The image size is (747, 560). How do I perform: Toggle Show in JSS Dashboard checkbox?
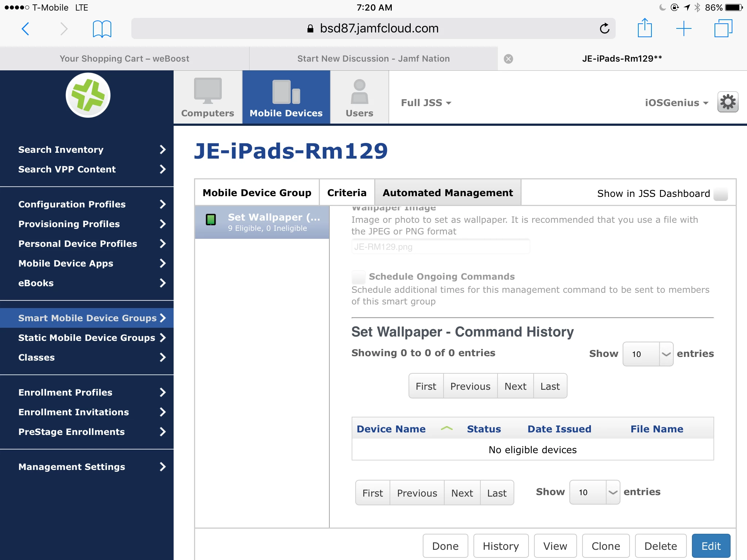click(x=720, y=193)
